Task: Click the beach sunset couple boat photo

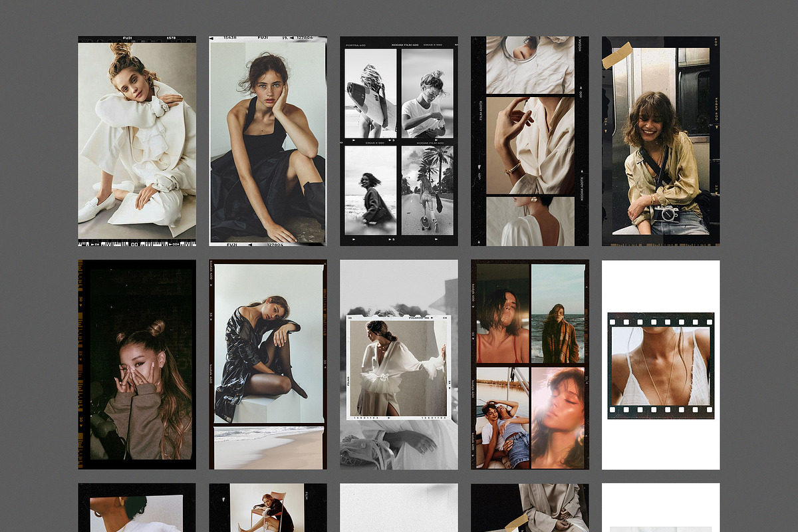Action: click(x=503, y=418)
